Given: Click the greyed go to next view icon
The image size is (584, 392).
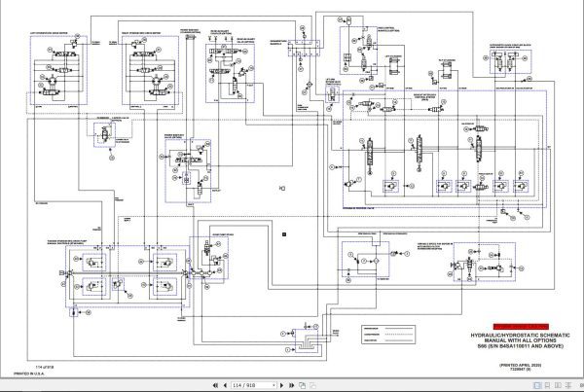Looking at the screenshot, I should click(312, 385).
